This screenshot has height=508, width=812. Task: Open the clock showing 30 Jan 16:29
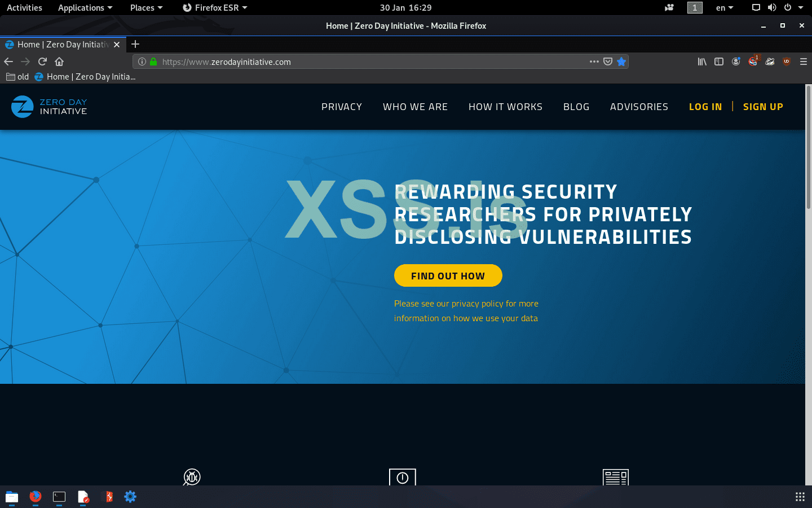[405, 7]
